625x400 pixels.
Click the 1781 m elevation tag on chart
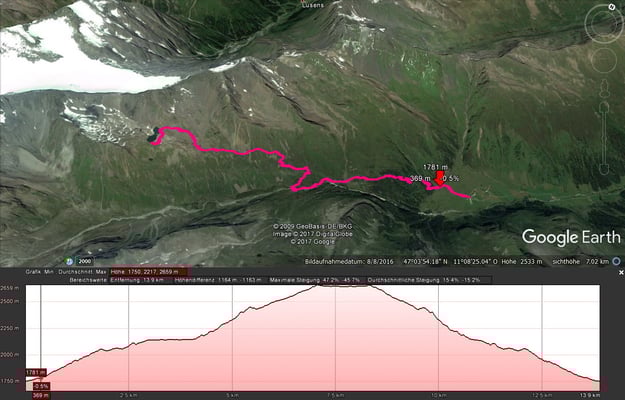tap(36, 373)
